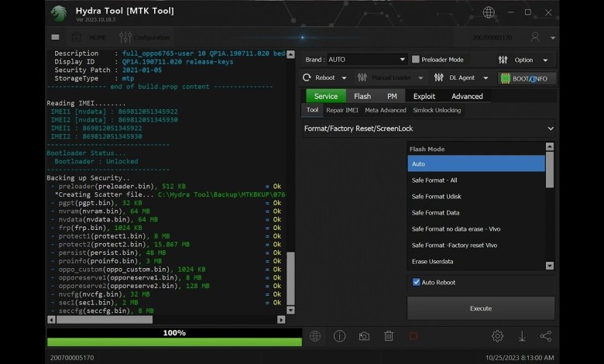Open the user account icon

pyautogui.click(x=534, y=37)
